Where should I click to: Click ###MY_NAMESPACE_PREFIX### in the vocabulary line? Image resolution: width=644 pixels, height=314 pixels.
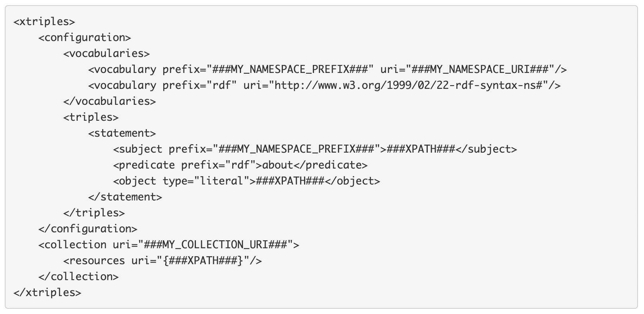coord(290,69)
